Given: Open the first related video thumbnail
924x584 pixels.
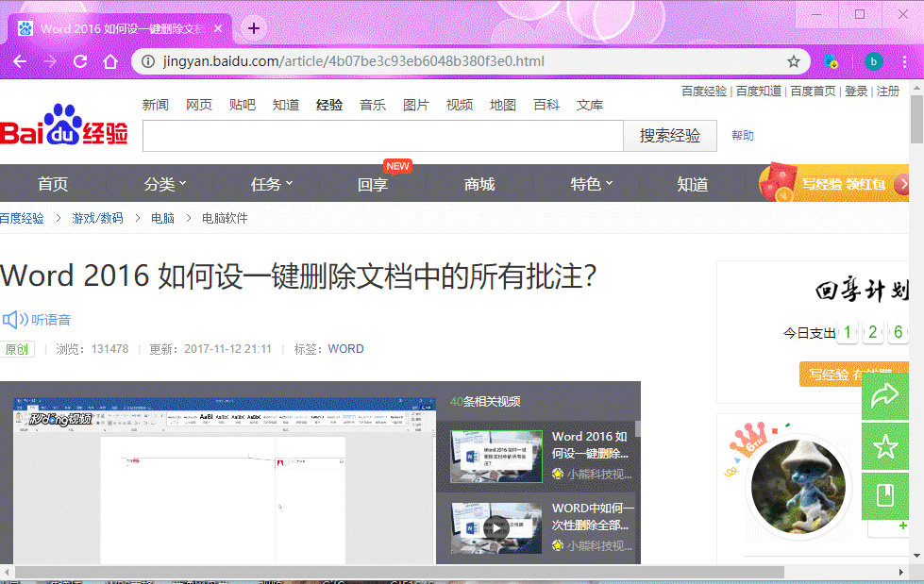Looking at the screenshot, I should (x=496, y=456).
